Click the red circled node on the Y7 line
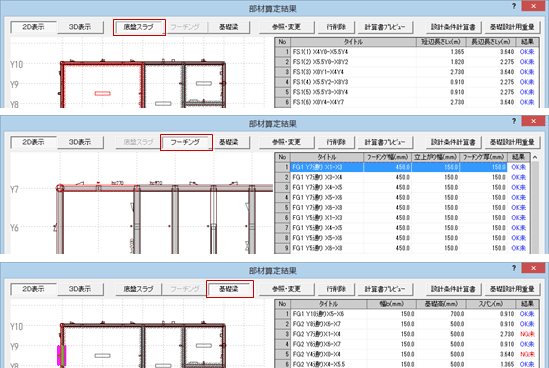The image size is (549, 368). pyautogui.click(x=60, y=188)
